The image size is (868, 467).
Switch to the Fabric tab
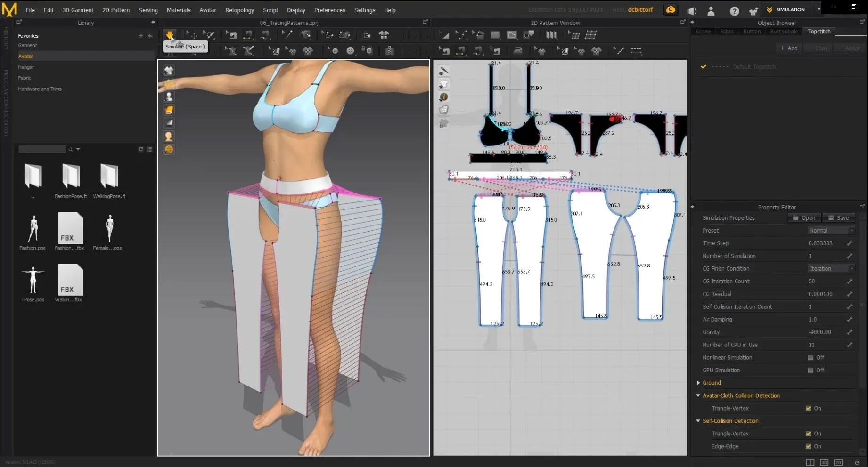(727, 32)
